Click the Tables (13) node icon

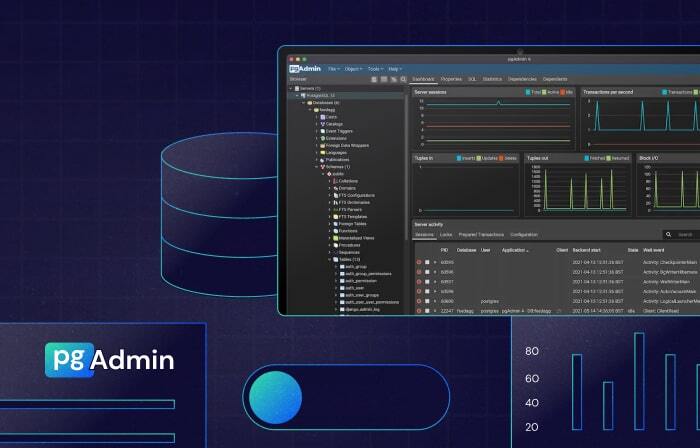pyautogui.click(x=336, y=260)
